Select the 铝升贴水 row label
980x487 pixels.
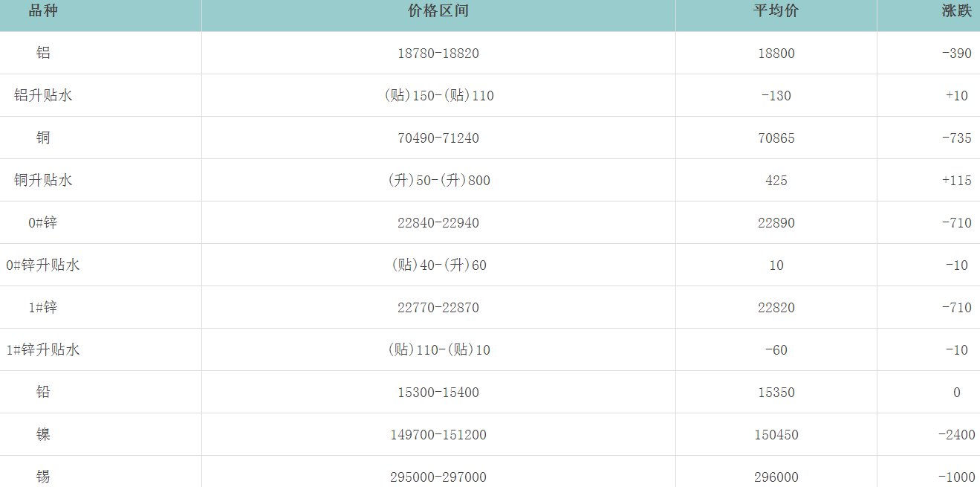(x=43, y=96)
